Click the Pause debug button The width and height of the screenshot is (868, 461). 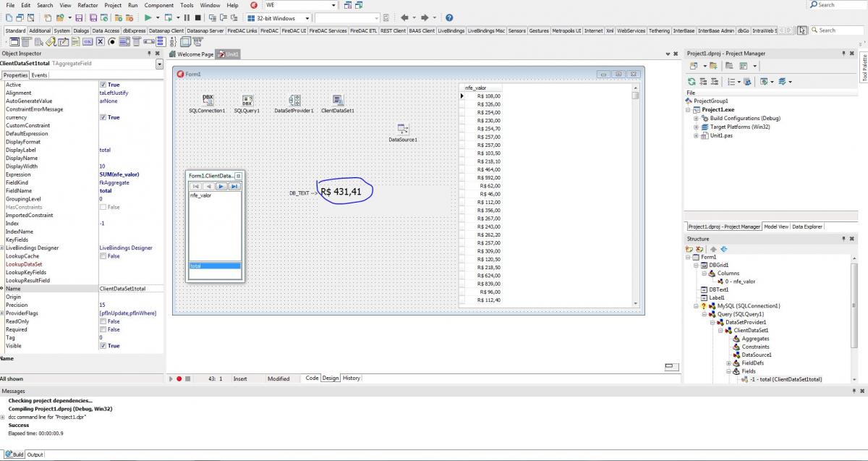pos(187,17)
